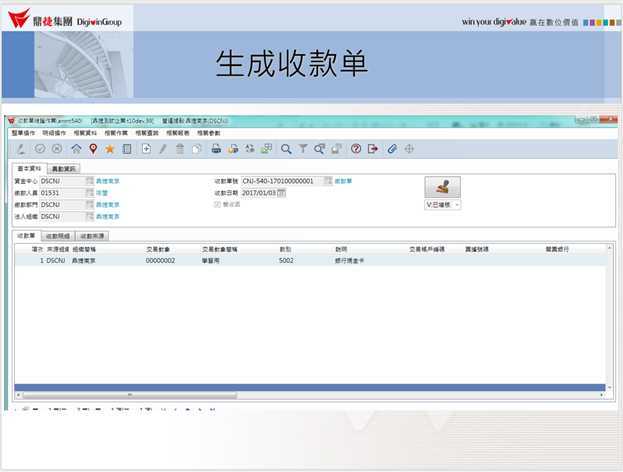The width and height of the screenshot is (623, 472).
Task: Click the circled checkmark confirm icon
Action: (x=40, y=149)
